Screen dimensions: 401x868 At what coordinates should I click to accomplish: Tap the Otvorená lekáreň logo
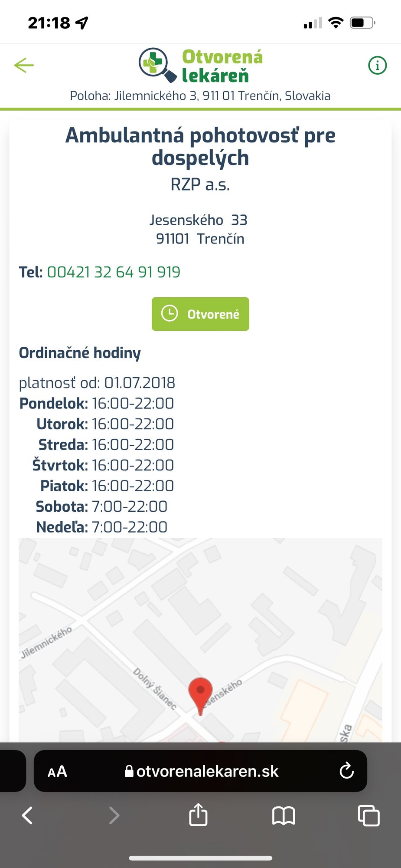201,66
